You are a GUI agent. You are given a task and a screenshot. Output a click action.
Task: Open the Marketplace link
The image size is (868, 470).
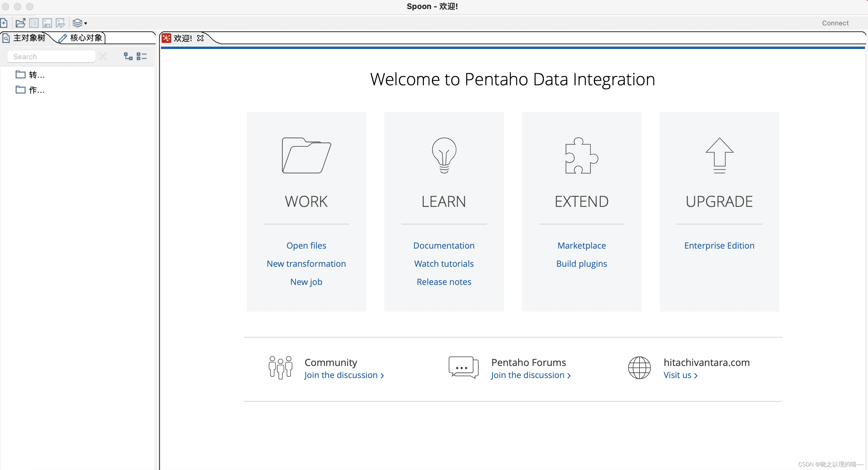(x=582, y=246)
